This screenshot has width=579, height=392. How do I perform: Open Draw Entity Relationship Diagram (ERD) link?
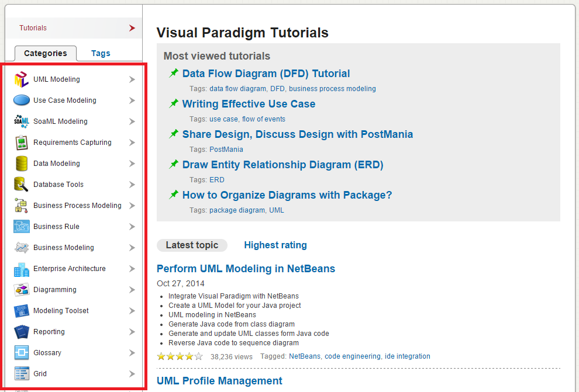[283, 165]
